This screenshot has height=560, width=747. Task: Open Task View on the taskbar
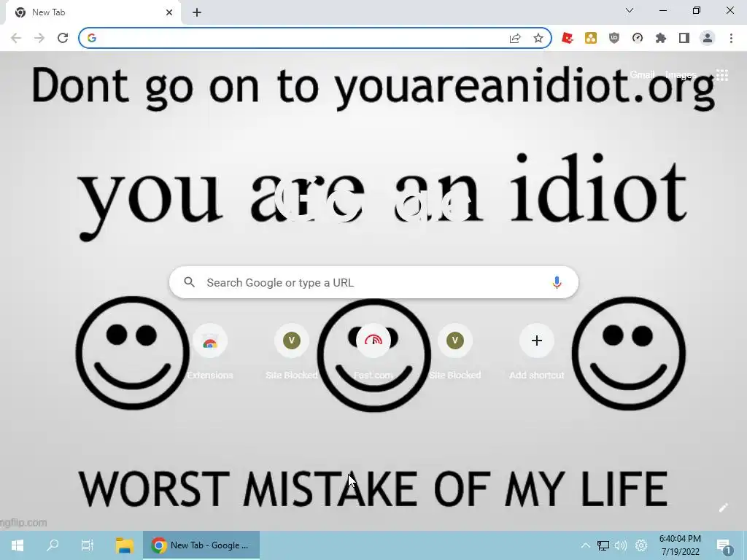[x=88, y=545]
